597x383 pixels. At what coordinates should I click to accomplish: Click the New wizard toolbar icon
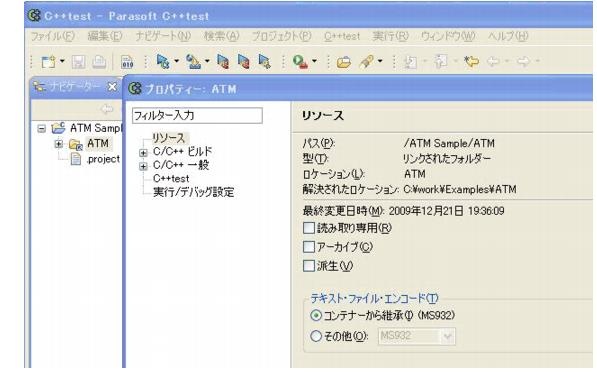(x=48, y=62)
